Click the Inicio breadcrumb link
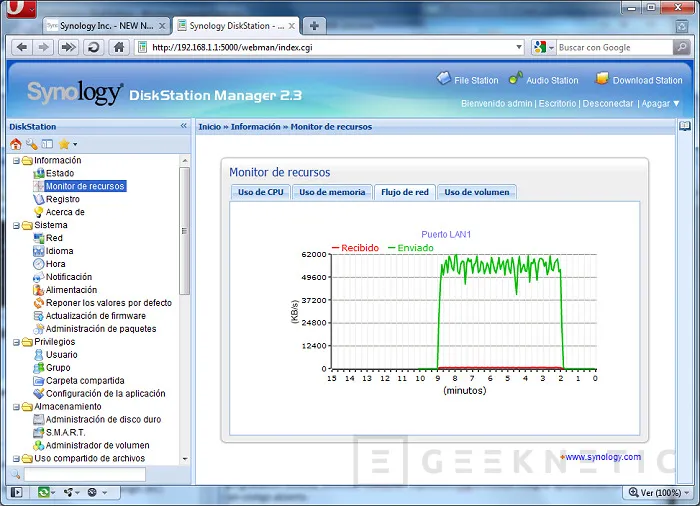 click(209, 127)
